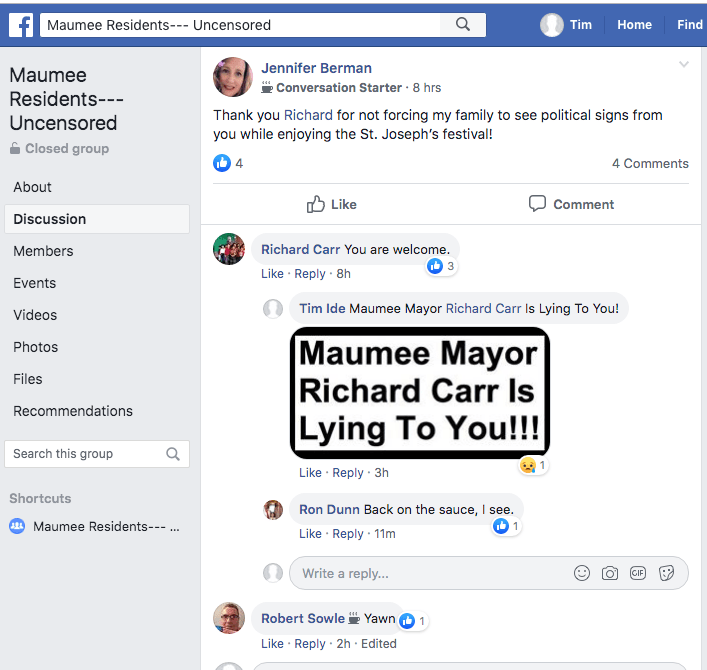Reply to Robert Sowle's comment
707x670 pixels.
[x=310, y=644]
